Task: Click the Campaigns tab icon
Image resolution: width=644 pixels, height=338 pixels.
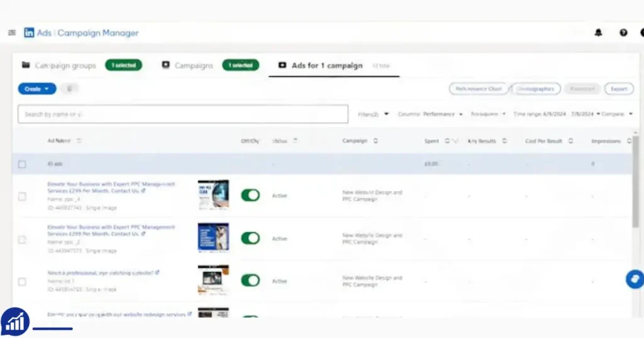Action: point(165,65)
